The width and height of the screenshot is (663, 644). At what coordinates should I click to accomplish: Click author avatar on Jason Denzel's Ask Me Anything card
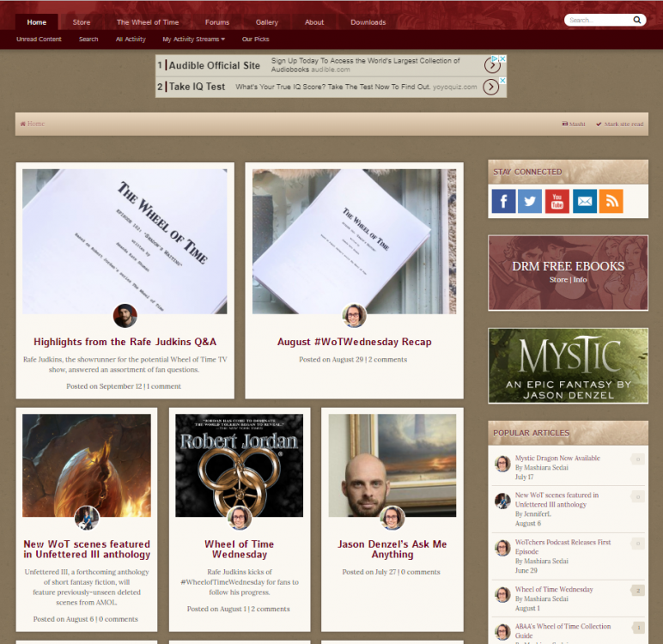click(392, 518)
